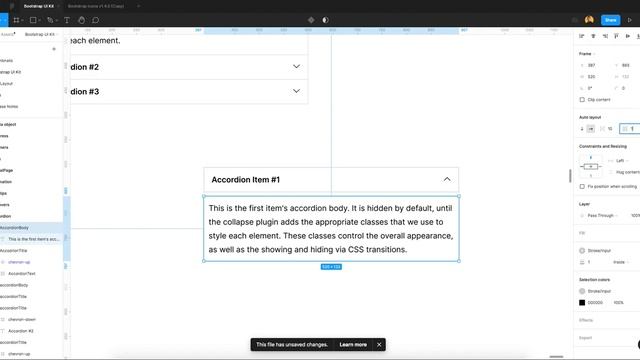Click the Align vertical centers icon

628,36
